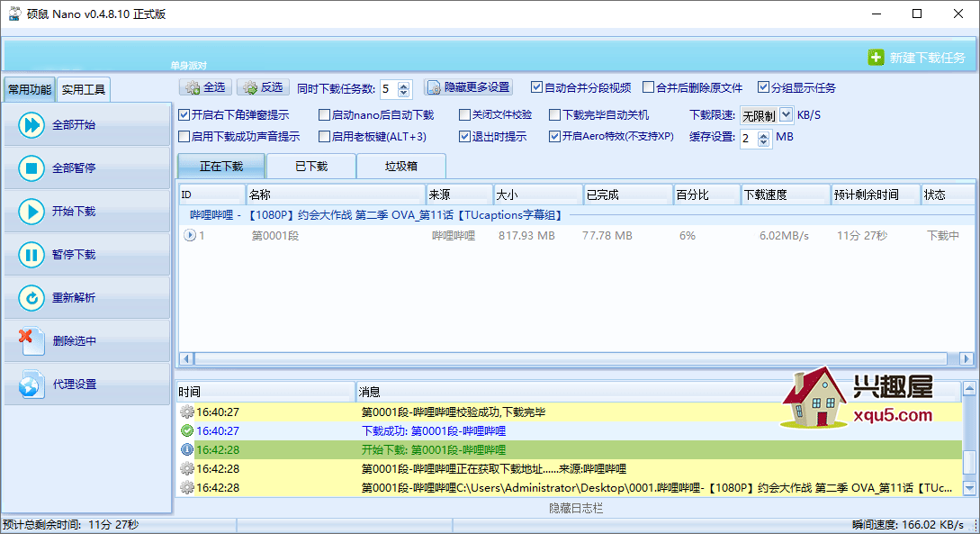Switch to the 实用工具 tab
The height and width of the screenshot is (534, 980).
coord(83,89)
